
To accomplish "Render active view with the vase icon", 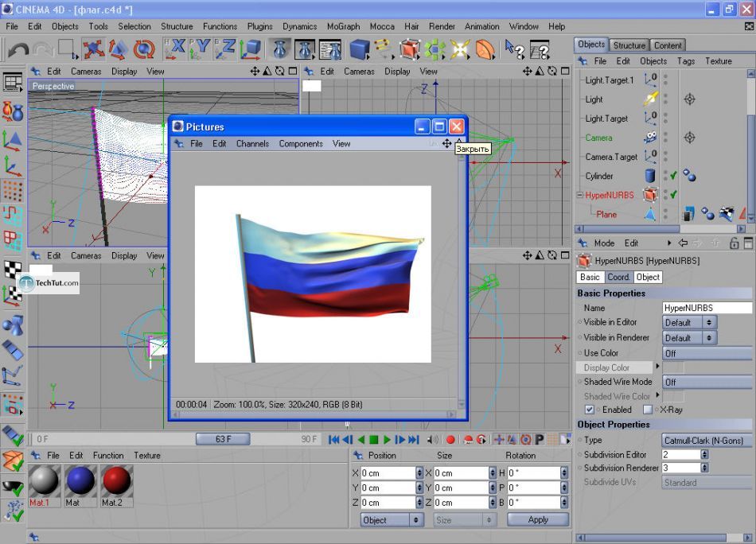I will (280, 49).
